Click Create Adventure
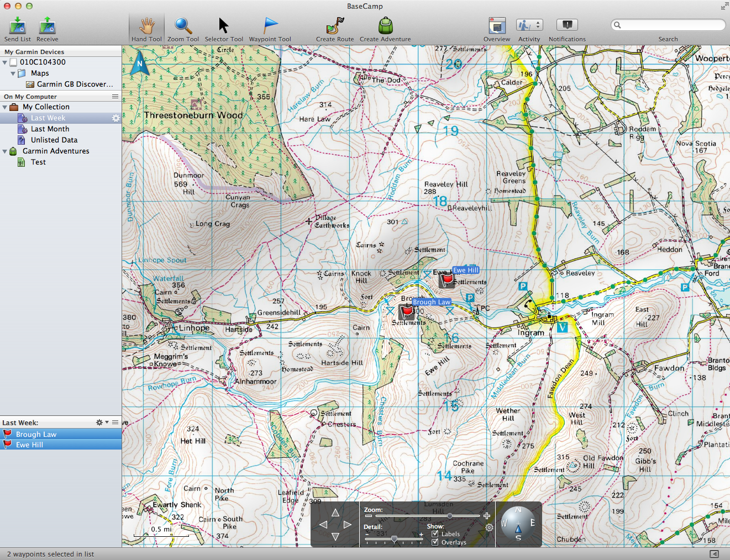This screenshot has height=560, width=730. (385, 25)
